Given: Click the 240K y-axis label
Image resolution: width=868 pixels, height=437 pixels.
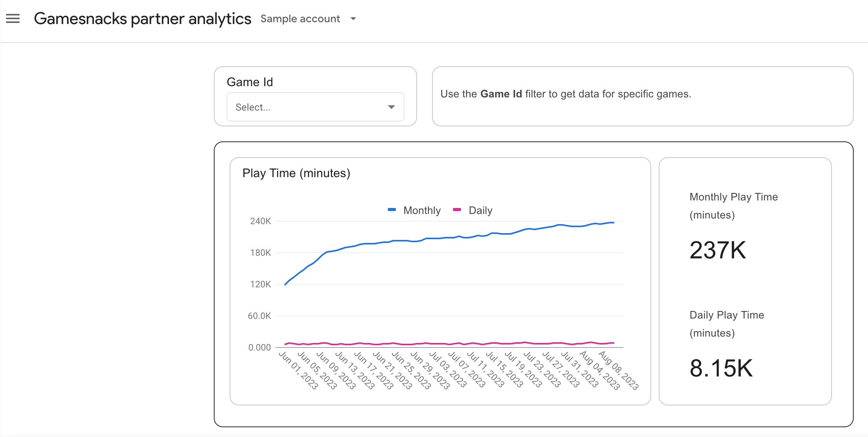Looking at the screenshot, I should [260, 221].
